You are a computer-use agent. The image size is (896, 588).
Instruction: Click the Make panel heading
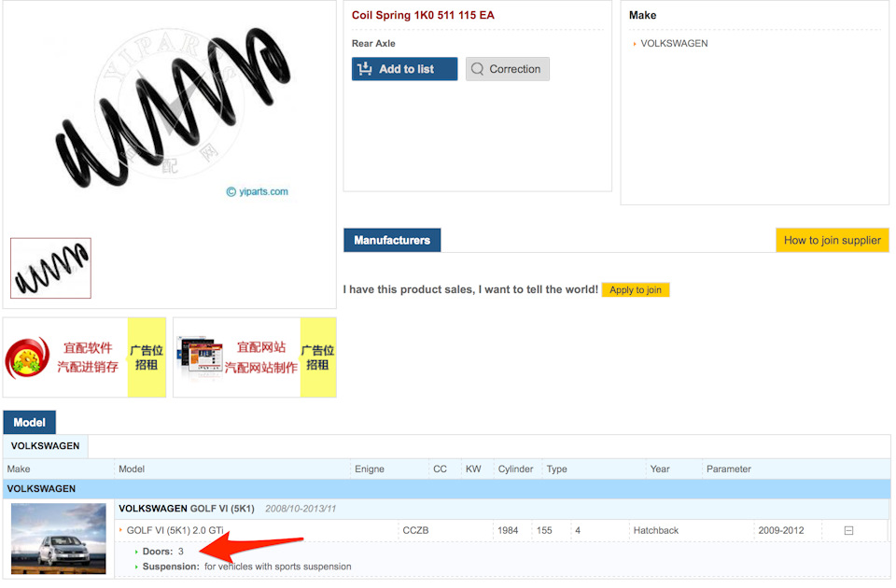click(x=642, y=16)
